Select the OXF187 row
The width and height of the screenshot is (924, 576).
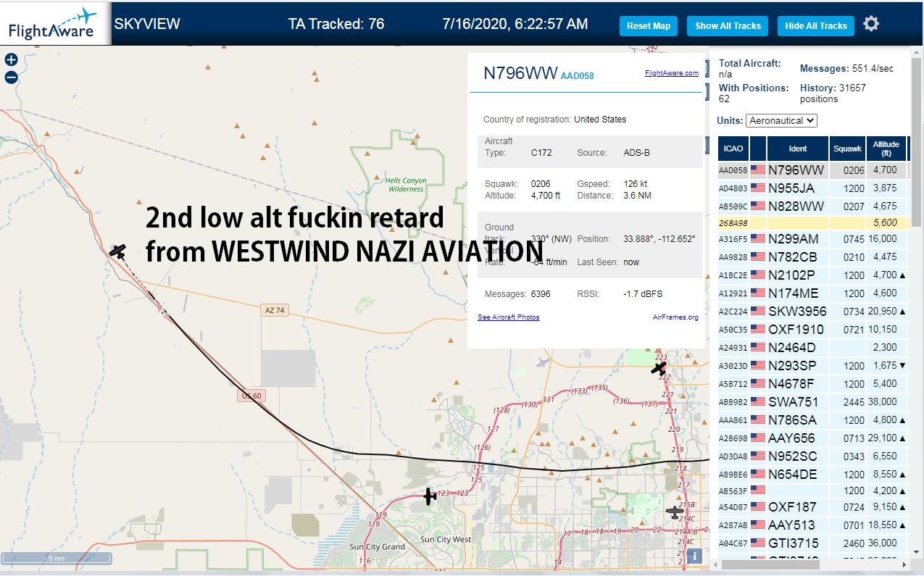812,506
